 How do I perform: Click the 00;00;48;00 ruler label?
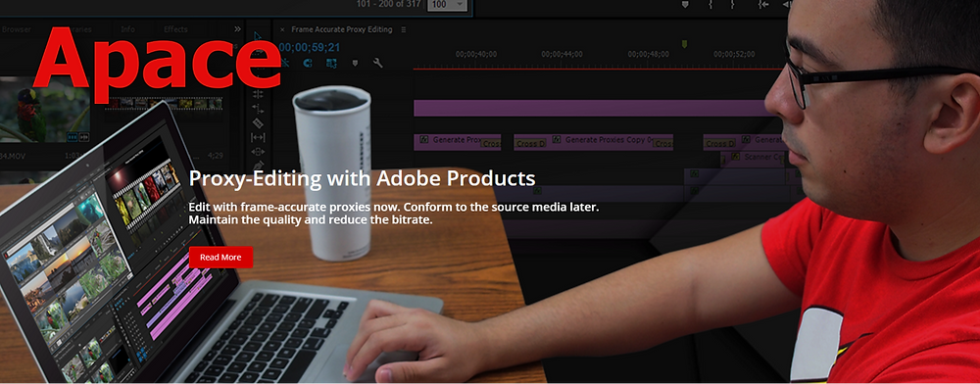648,54
